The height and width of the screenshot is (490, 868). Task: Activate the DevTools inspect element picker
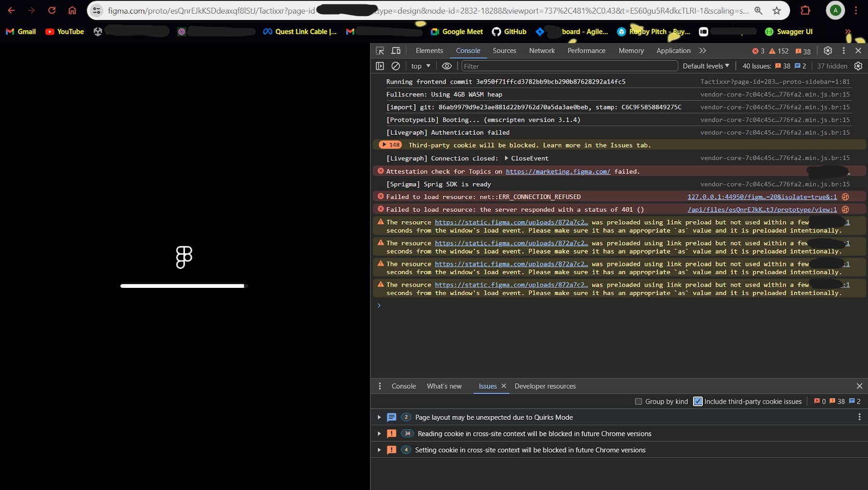click(x=380, y=51)
